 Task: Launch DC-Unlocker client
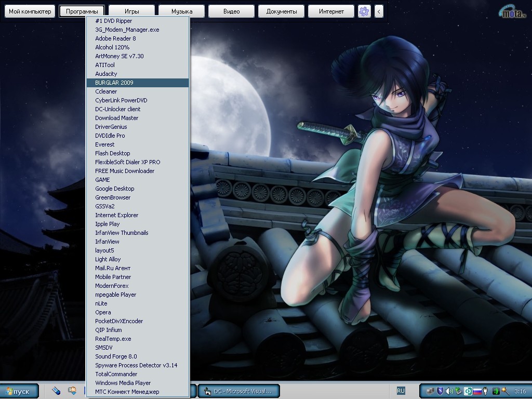coord(138,109)
